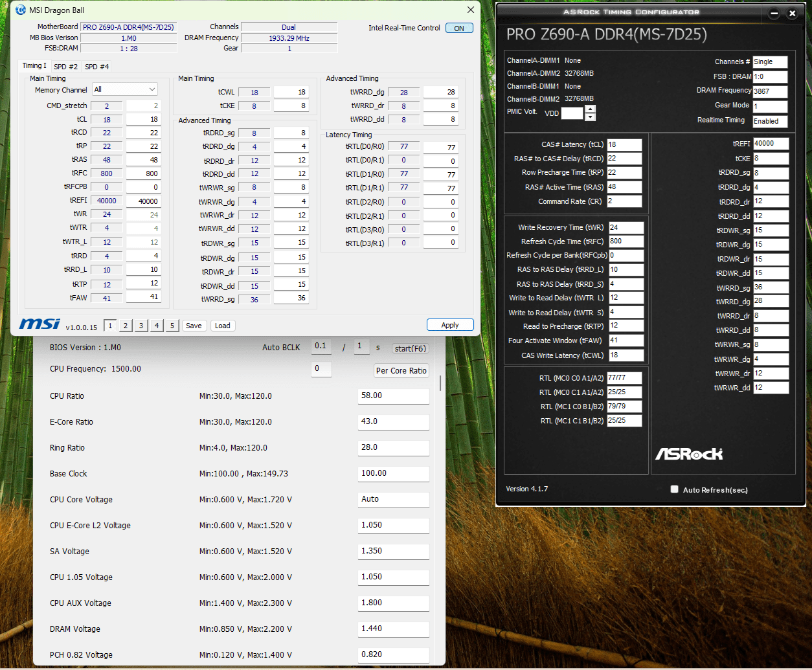The width and height of the screenshot is (812, 670).
Task: Click the Auto BCLK 0.1 step field
Action: tap(321, 346)
